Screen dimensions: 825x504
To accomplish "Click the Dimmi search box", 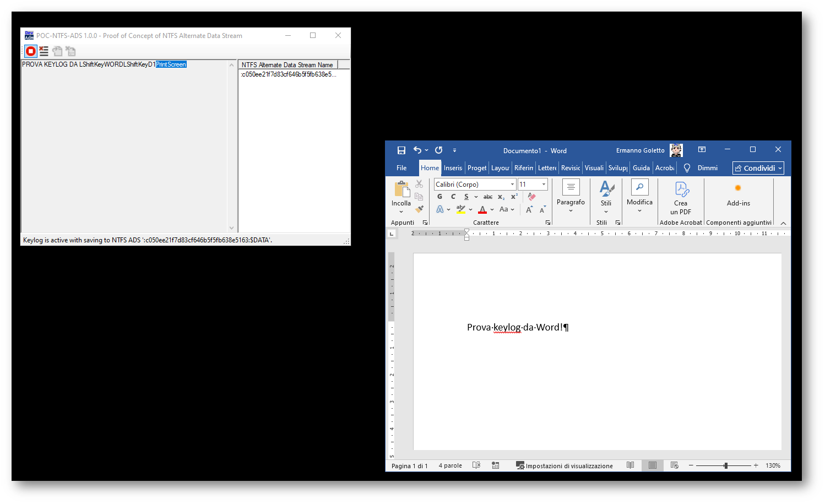I will click(x=702, y=168).
